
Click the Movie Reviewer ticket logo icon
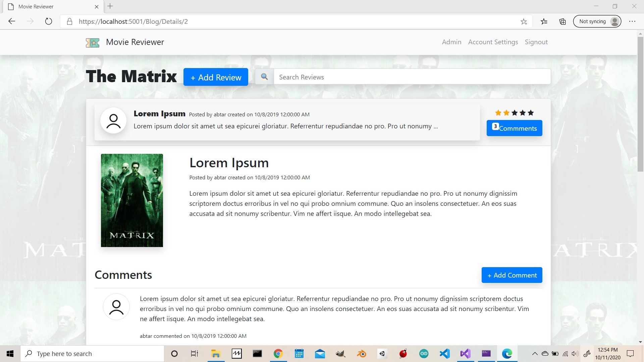click(x=93, y=43)
